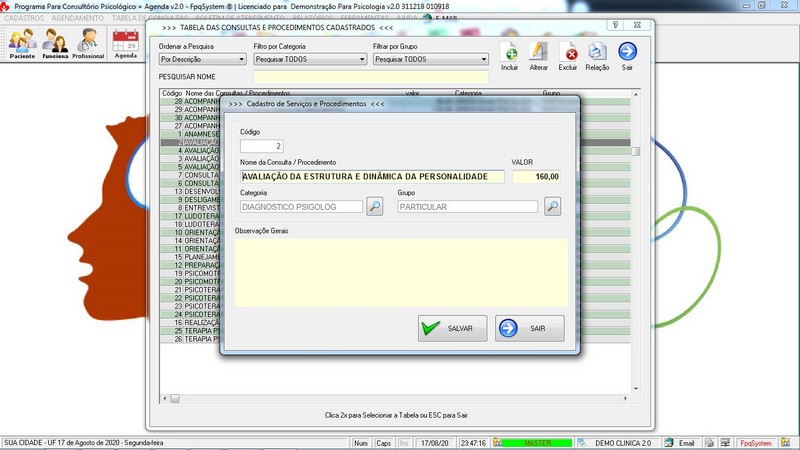Click the SAIR button in cadastro dialog
The width and height of the screenshot is (800, 450).
click(530, 328)
